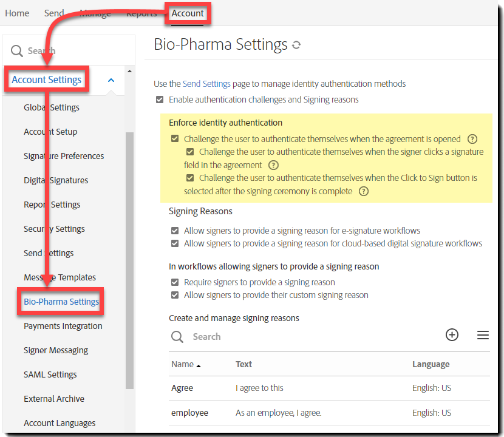Screen dimensions: 504x437
Task: Go to the Home tab
Action: (17, 13)
